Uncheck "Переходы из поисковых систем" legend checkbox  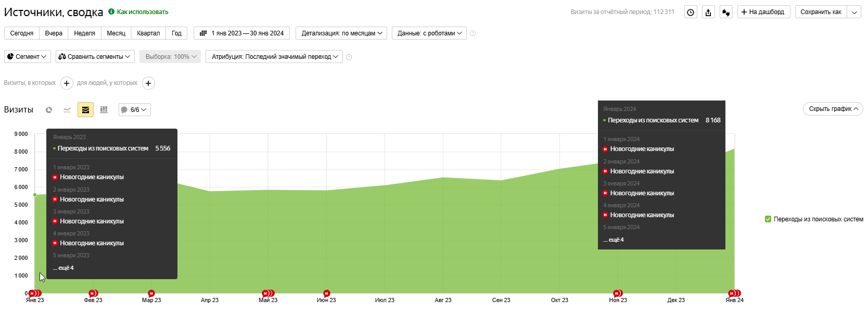click(768, 219)
